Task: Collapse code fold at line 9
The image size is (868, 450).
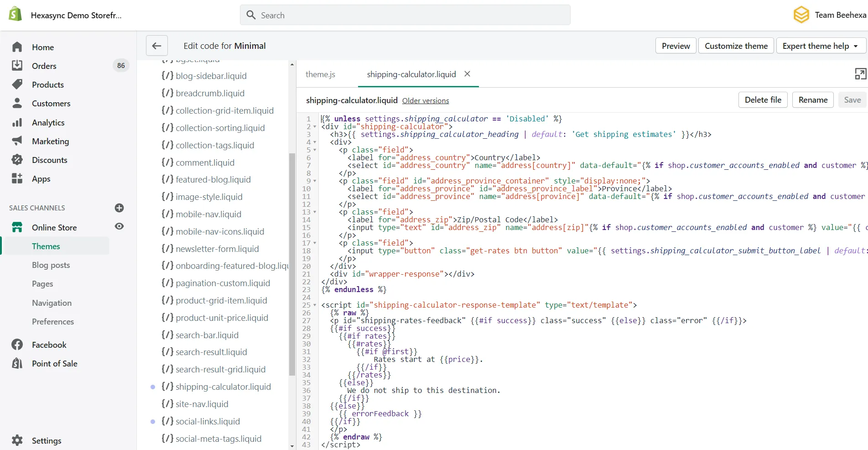Action: pyautogui.click(x=315, y=181)
